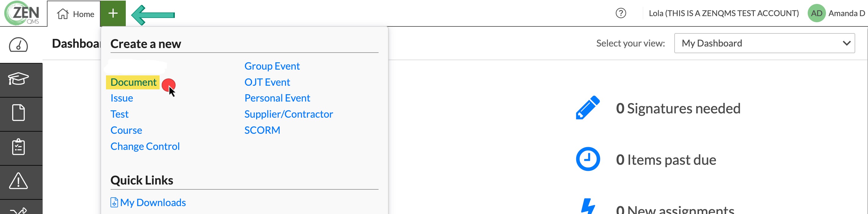The image size is (868, 214).
Task: Open the clipboard checklist sidebar icon
Action: pos(18,147)
